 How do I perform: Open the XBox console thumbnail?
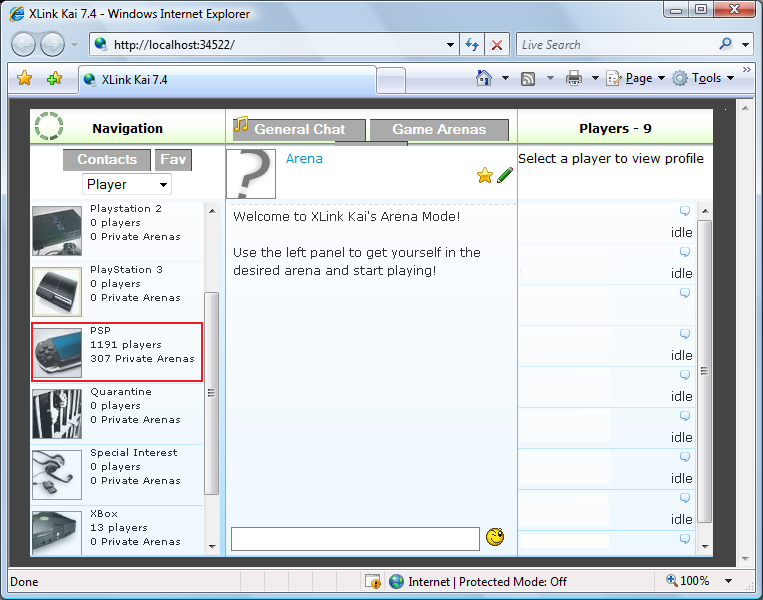pos(57,533)
